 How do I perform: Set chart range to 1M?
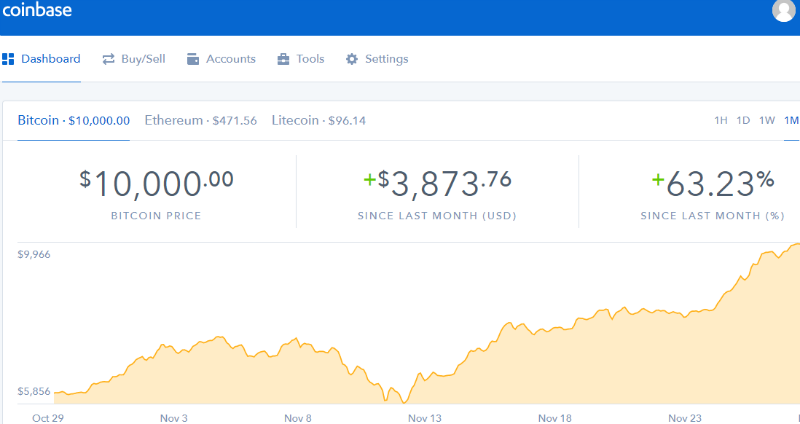(x=791, y=121)
